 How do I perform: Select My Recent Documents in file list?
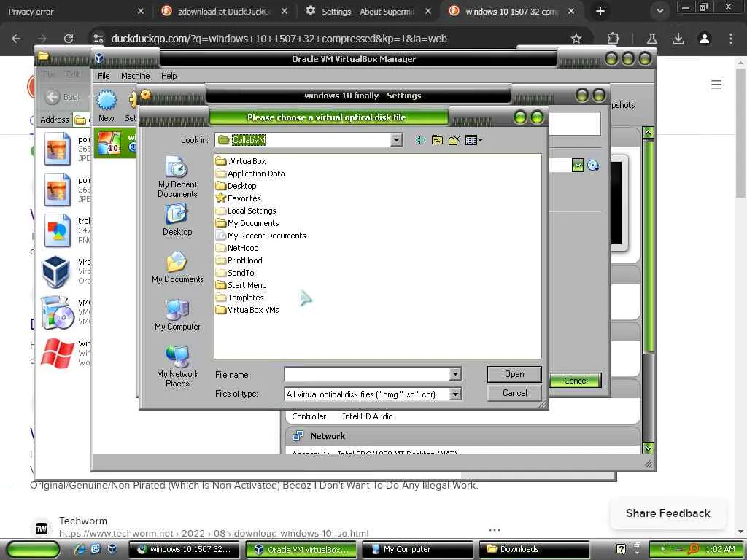click(260, 236)
